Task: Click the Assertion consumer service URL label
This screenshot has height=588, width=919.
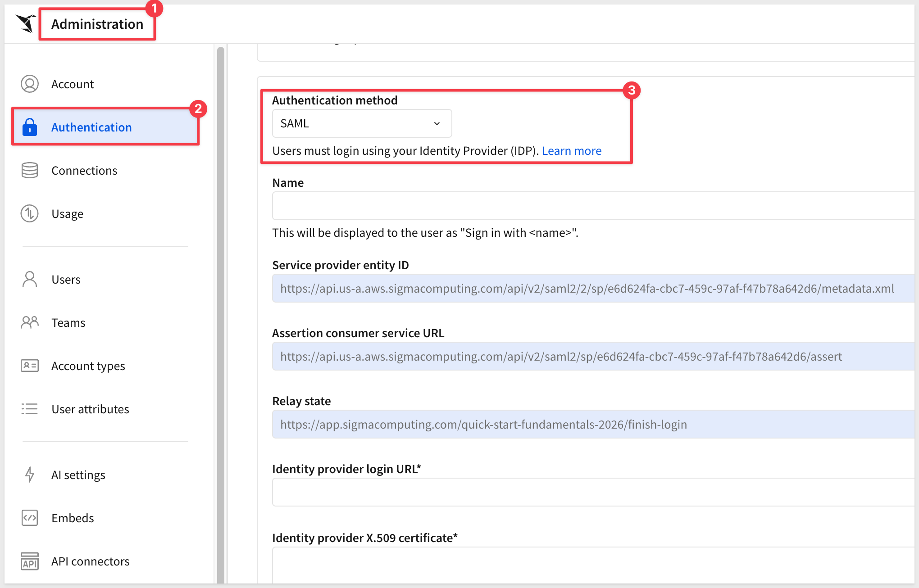Action: coord(358,333)
